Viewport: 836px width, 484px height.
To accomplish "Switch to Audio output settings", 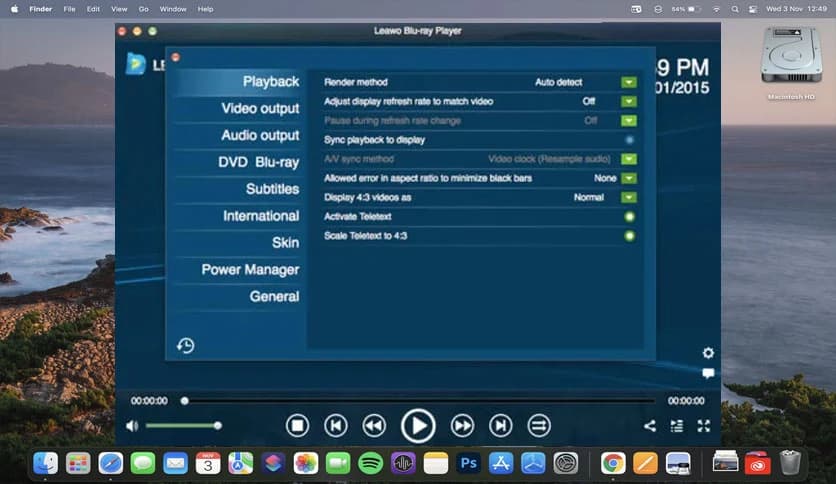I will tap(239, 135).
